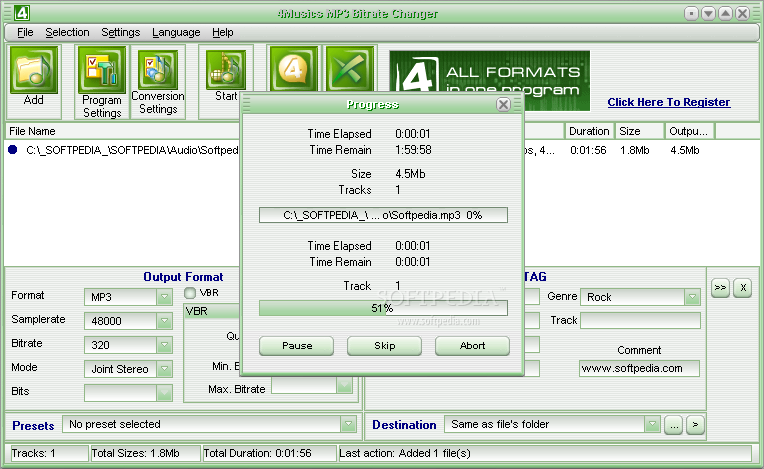Click the small X button beside the tag panel
Viewport: 764px width, 469px height.
click(743, 287)
